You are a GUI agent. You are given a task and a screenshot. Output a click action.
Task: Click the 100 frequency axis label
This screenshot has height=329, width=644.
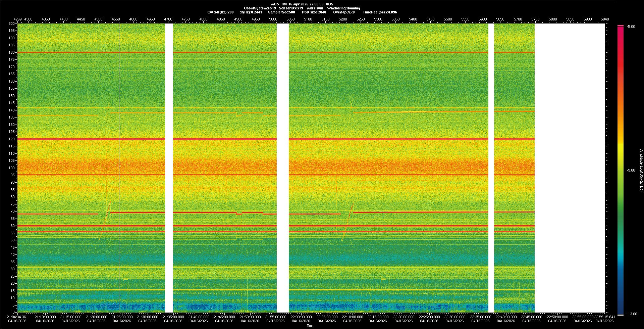11,168
